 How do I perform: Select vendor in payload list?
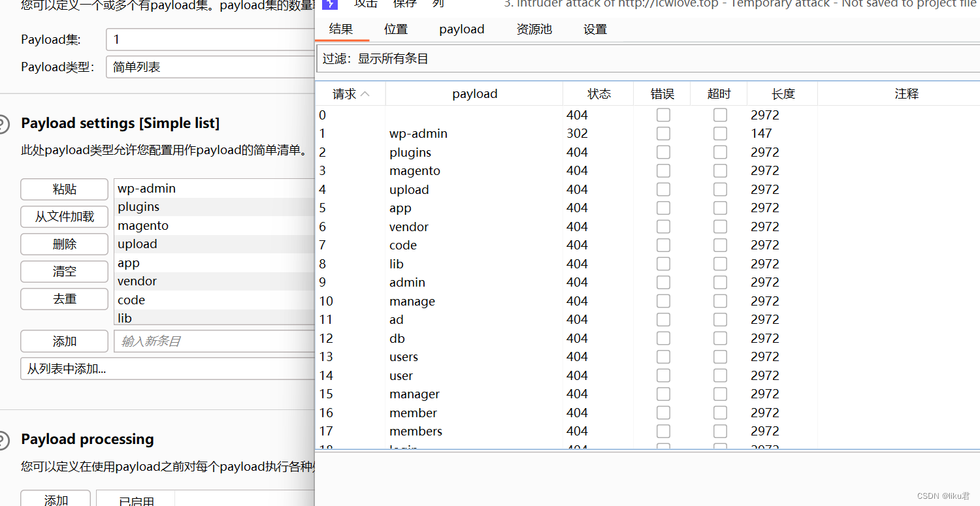tap(214, 281)
